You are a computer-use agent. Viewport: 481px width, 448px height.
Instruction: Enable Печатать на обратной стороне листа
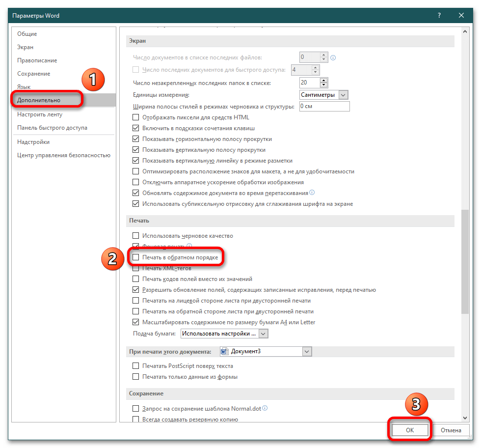[135, 311]
